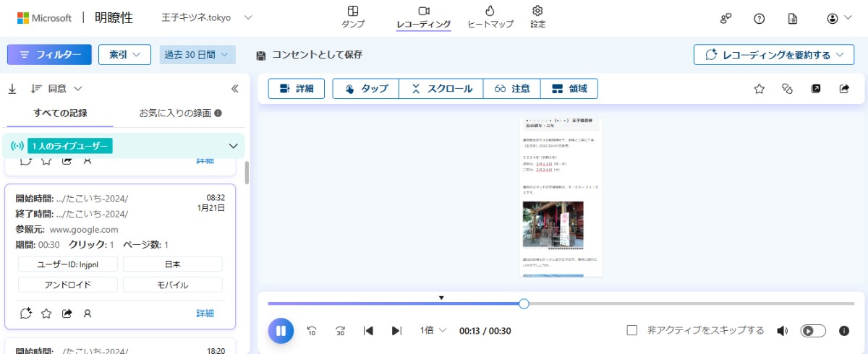Jump to next recording

(396, 331)
